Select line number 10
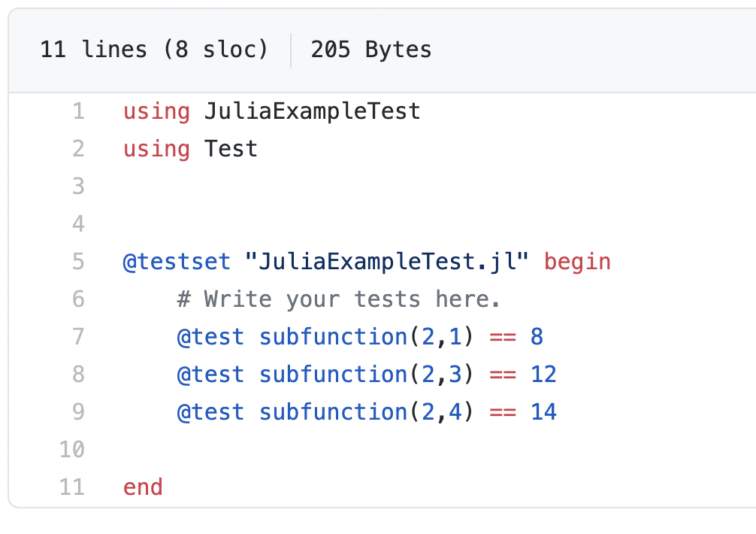756x534 pixels. point(72,450)
